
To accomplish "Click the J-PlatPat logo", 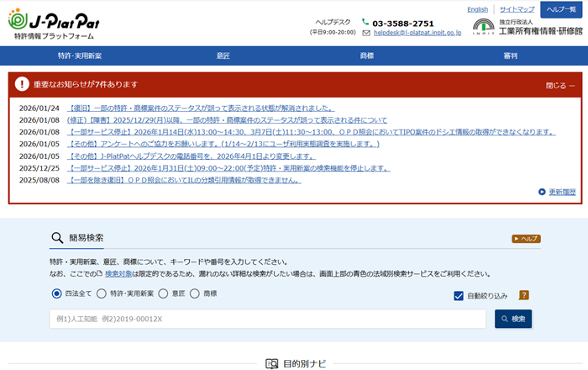I will pyautogui.click(x=54, y=24).
